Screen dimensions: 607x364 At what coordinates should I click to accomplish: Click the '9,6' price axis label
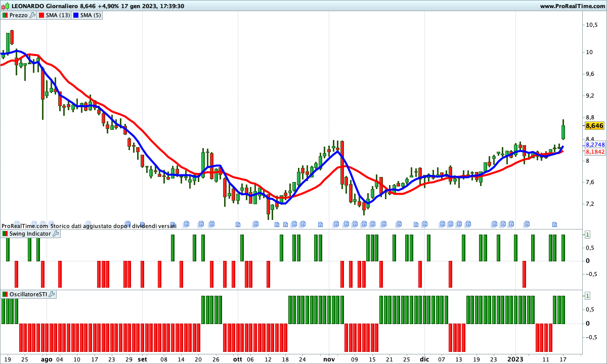coord(591,74)
